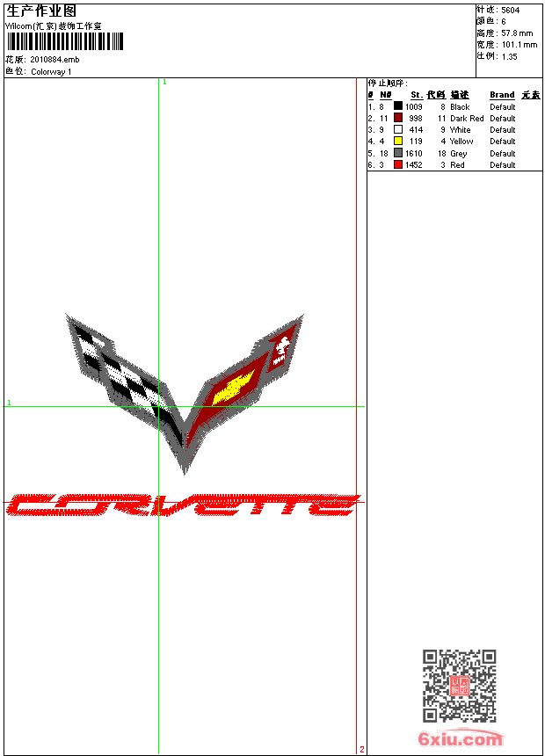Select the Yellow thread color swatch
545x756 pixels.
pos(398,141)
